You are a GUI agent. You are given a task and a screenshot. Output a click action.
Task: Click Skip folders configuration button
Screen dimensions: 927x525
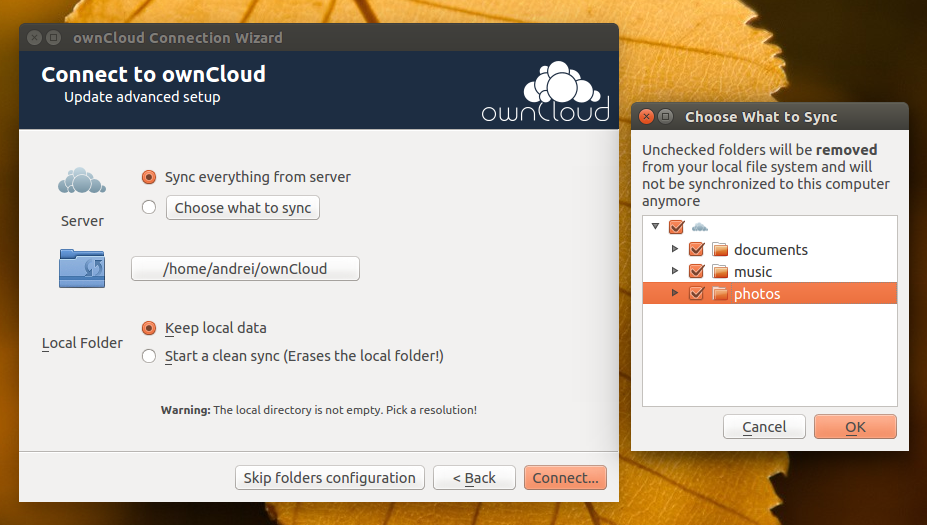point(330,478)
